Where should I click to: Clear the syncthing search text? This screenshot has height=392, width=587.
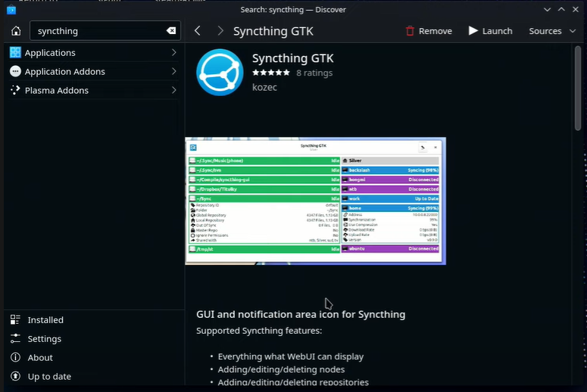(x=171, y=31)
